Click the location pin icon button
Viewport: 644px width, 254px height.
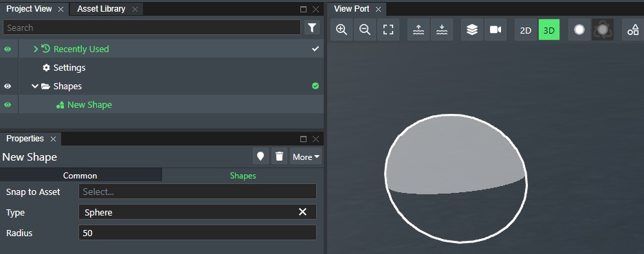pos(260,157)
